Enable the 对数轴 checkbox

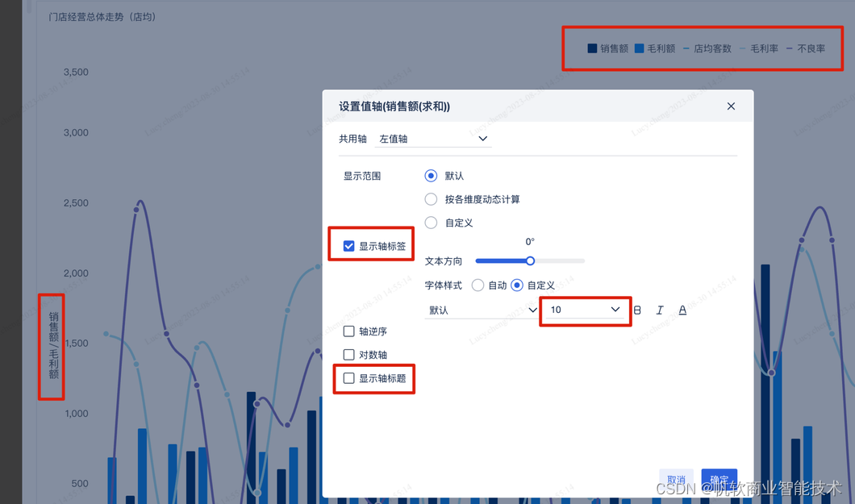click(349, 355)
